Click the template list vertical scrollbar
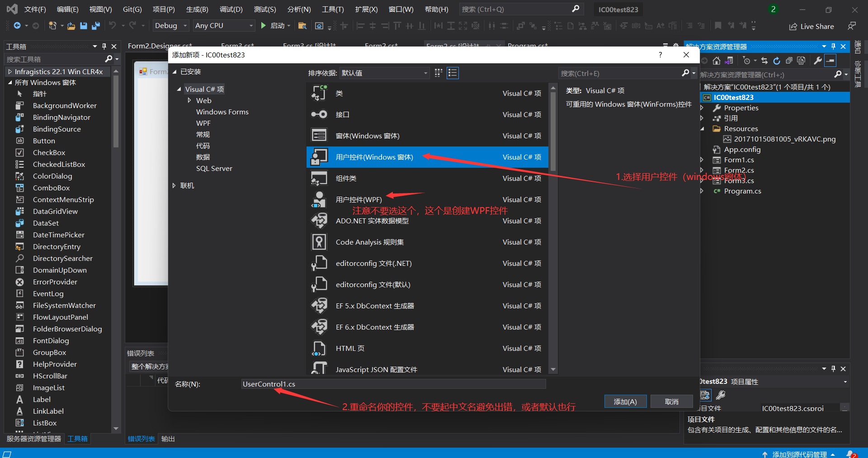This screenshot has height=458, width=868. coord(553,228)
